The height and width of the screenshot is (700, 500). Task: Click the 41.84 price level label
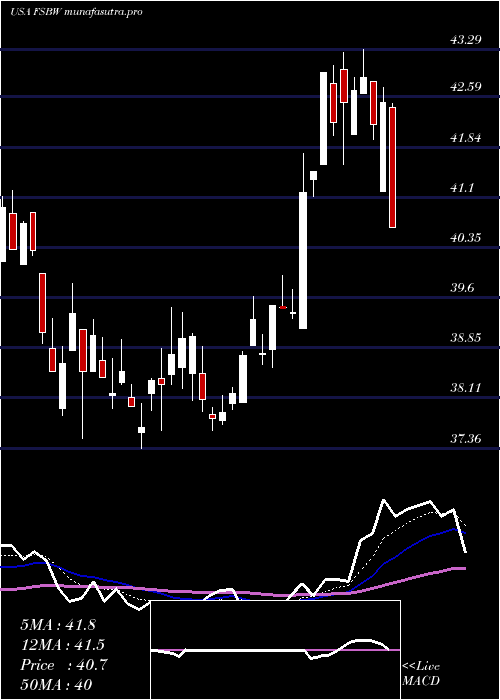[466, 138]
